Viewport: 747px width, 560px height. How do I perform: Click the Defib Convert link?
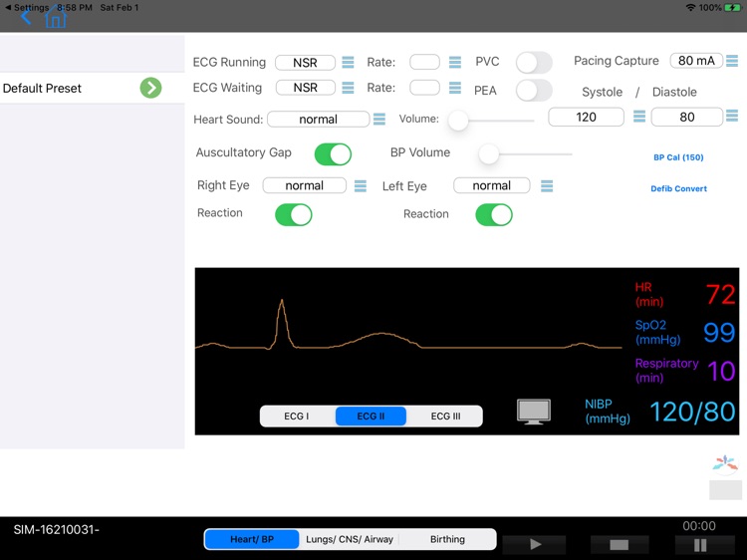click(679, 188)
